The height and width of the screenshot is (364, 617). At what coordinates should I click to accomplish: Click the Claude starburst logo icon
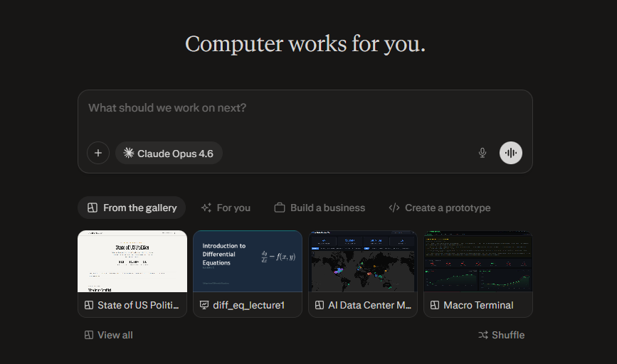point(129,153)
